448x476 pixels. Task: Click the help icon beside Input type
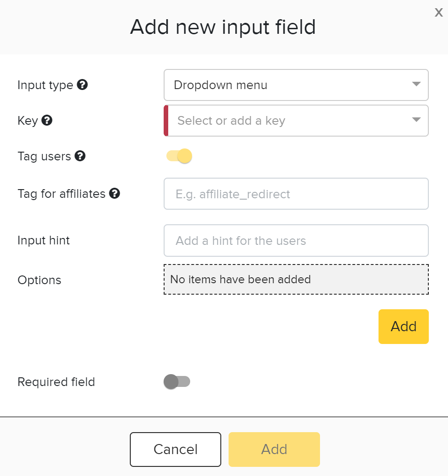pyautogui.click(x=82, y=85)
